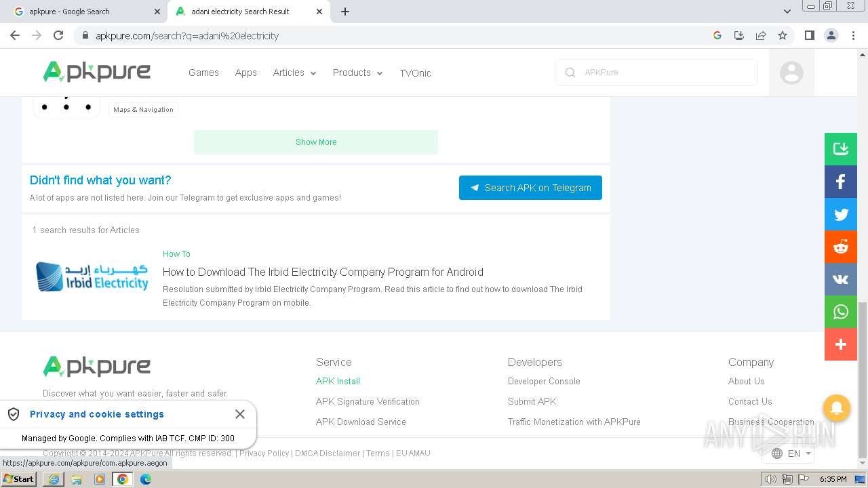
Task: Focus the APKPure search input field
Action: 656,73
